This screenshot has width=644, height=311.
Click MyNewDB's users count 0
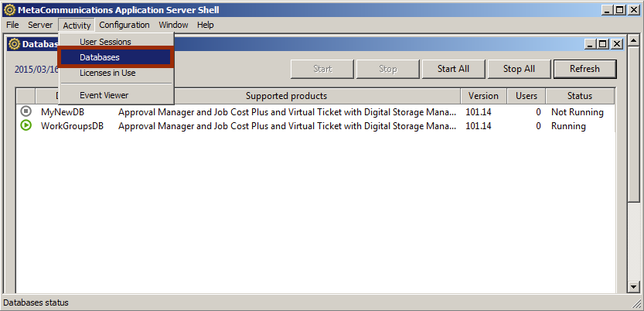tap(538, 112)
